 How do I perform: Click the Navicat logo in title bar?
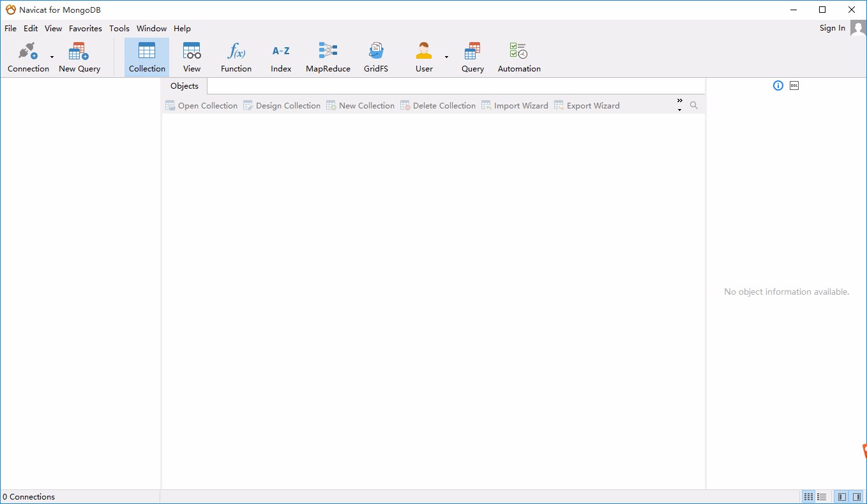10,10
